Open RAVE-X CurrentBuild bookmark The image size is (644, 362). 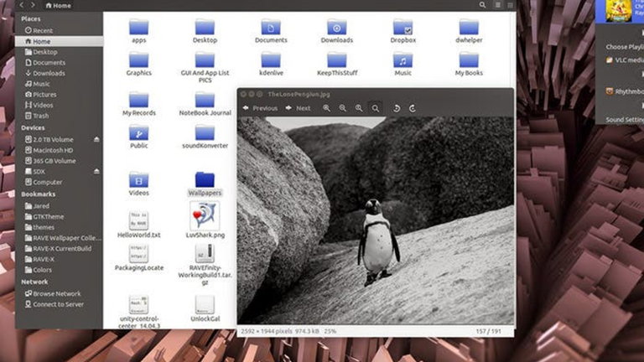(60, 249)
